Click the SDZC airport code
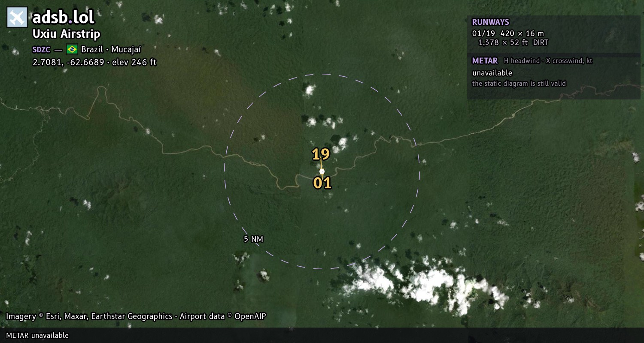The width and height of the screenshot is (644, 343). (41, 49)
